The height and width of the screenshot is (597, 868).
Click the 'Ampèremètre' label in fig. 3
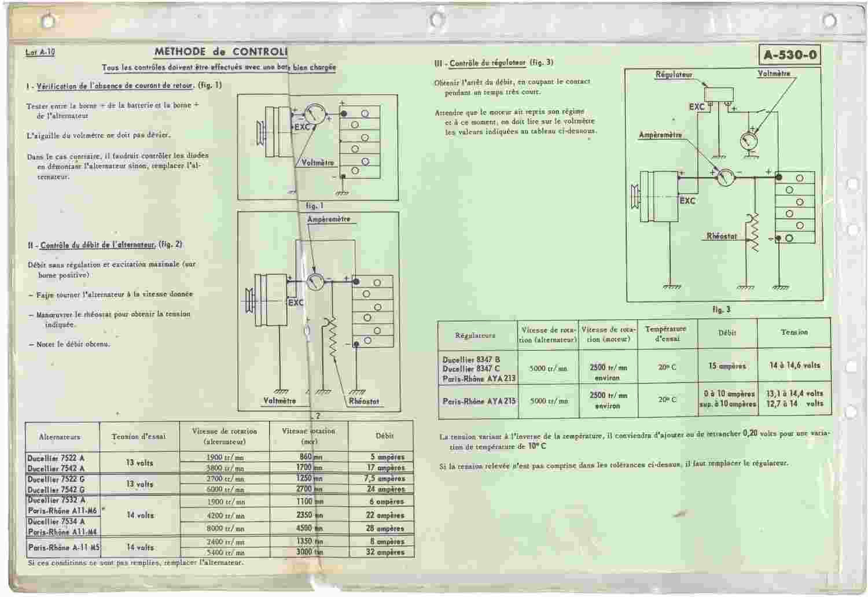(x=660, y=135)
